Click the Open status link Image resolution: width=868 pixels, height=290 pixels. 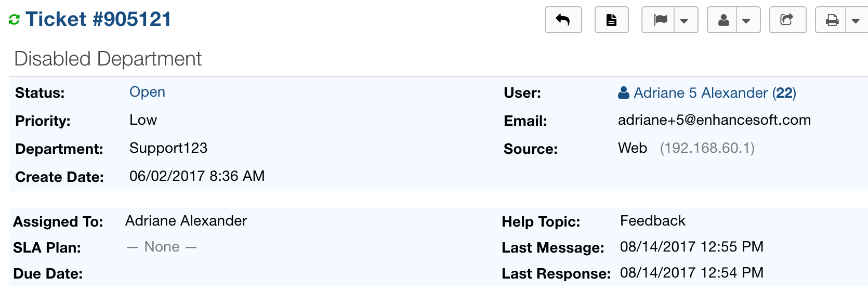147,92
